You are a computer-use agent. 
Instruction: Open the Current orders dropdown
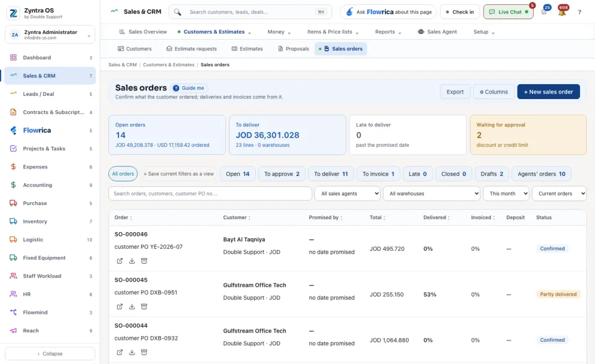[559, 193]
